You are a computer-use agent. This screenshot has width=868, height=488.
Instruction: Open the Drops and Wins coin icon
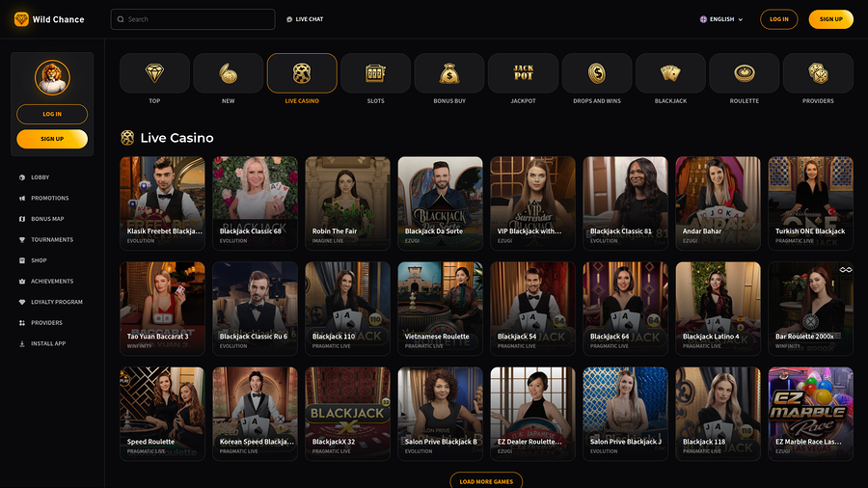pos(597,73)
